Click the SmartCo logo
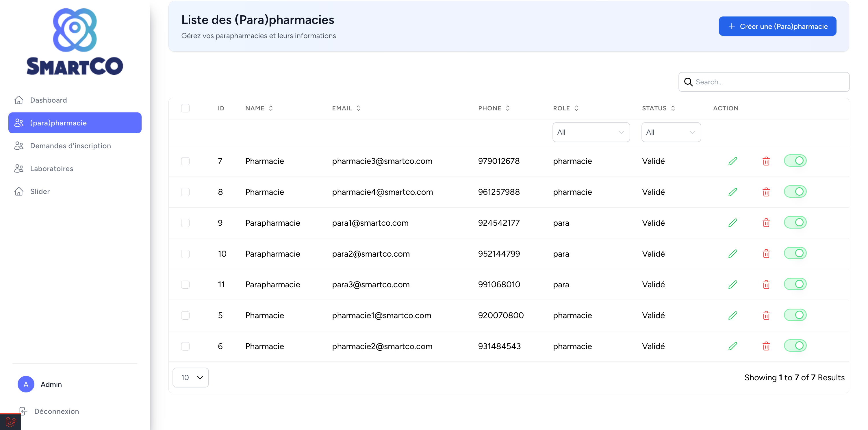This screenshot has height=430, width=868. pos(75,41)
